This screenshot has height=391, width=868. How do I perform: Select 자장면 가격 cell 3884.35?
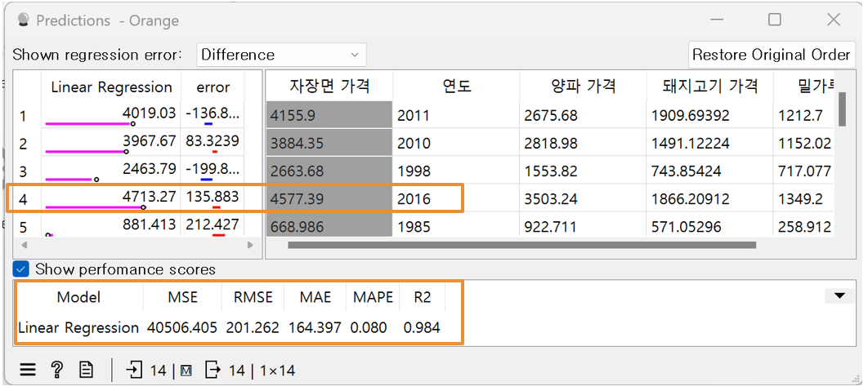coord(329,143)
